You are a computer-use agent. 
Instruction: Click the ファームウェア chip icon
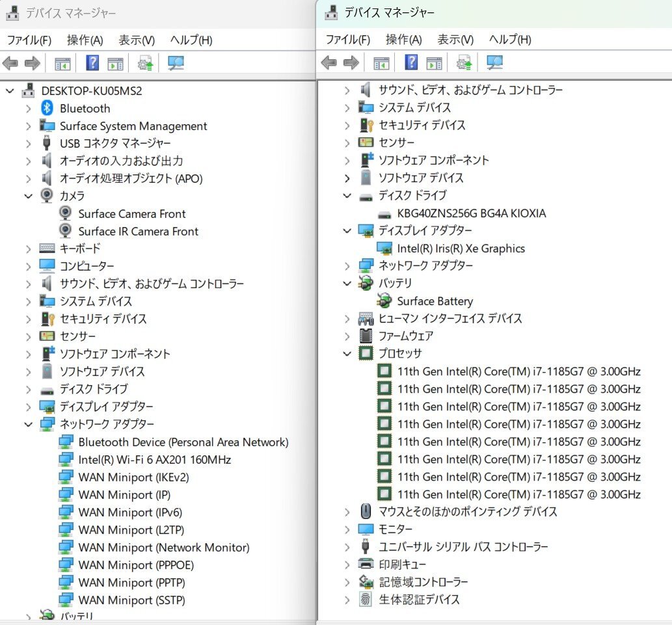click(366, 336)
